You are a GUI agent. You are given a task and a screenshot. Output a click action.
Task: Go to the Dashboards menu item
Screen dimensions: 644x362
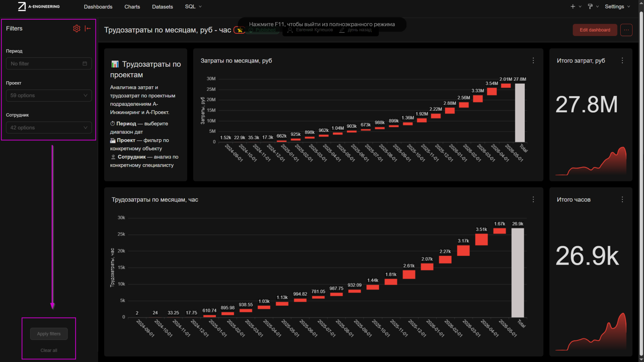pyautogui.click(x=98, y=7)
